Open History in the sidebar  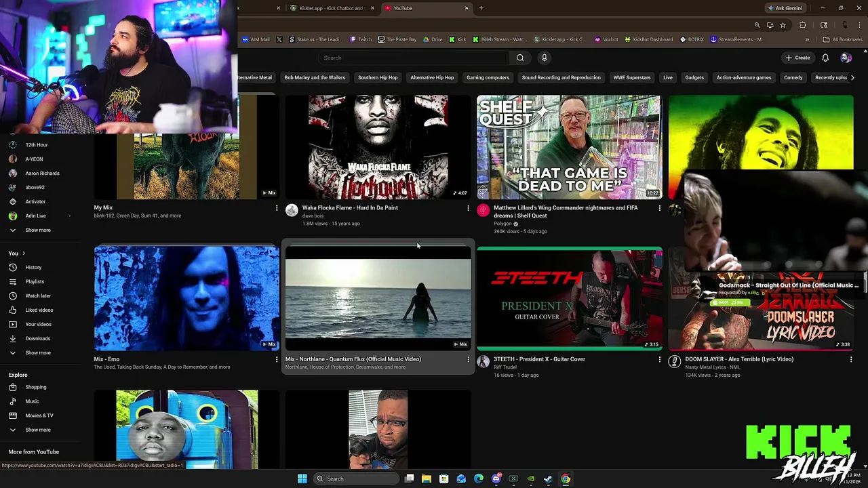33,267
